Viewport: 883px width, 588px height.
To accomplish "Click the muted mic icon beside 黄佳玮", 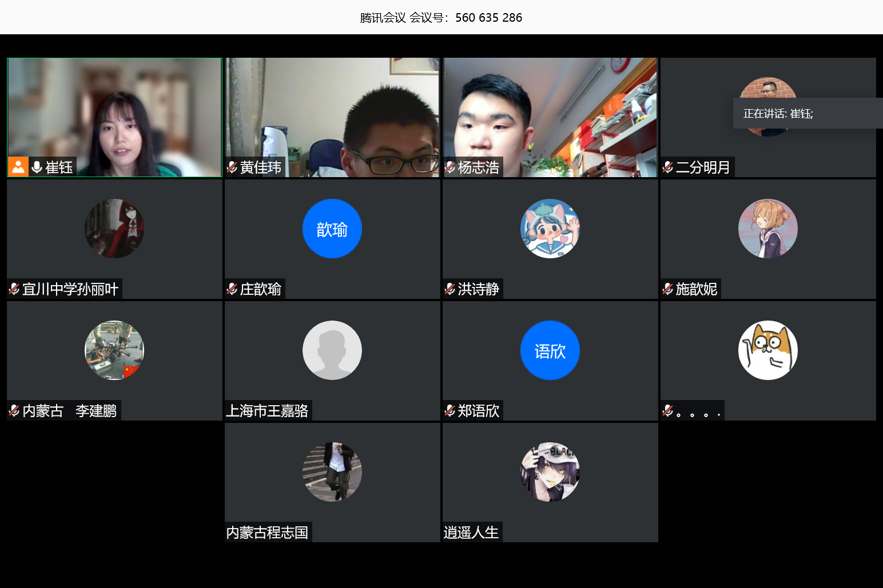I will 232,167.
